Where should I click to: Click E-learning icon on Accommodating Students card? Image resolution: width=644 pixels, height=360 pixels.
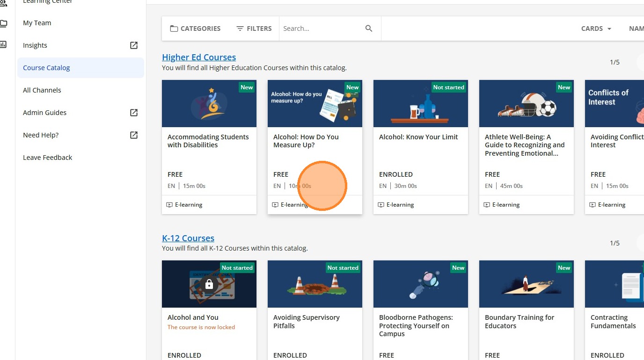click(169, 205)
